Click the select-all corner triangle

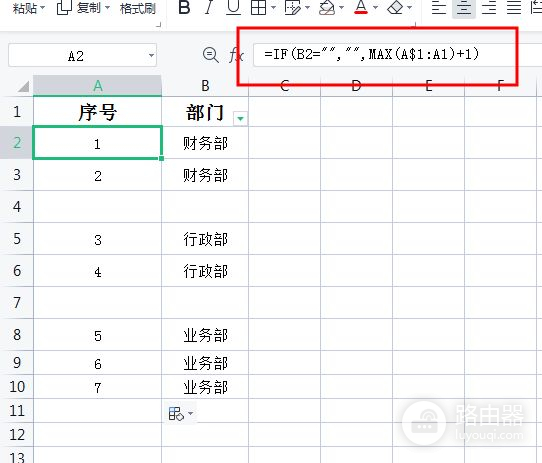point(23,86)
